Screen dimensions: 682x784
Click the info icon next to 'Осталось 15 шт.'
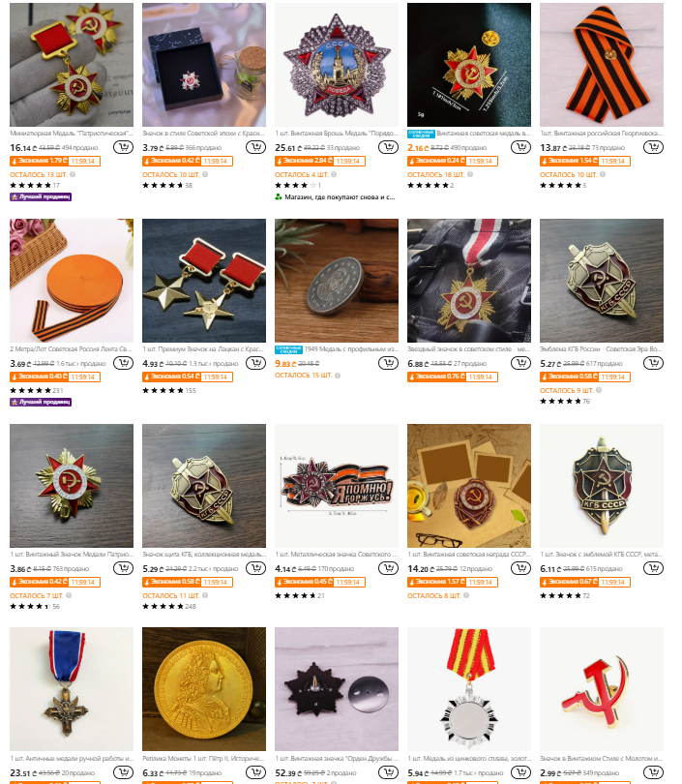coord(338,376)
